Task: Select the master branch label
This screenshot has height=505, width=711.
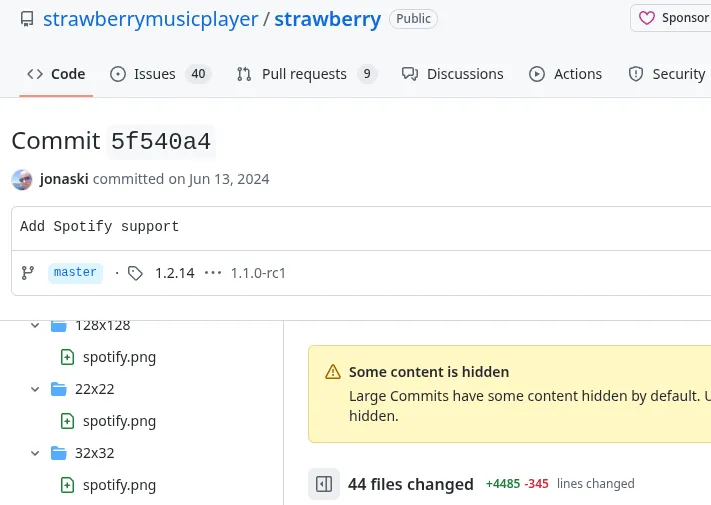Action: (75, 273)
